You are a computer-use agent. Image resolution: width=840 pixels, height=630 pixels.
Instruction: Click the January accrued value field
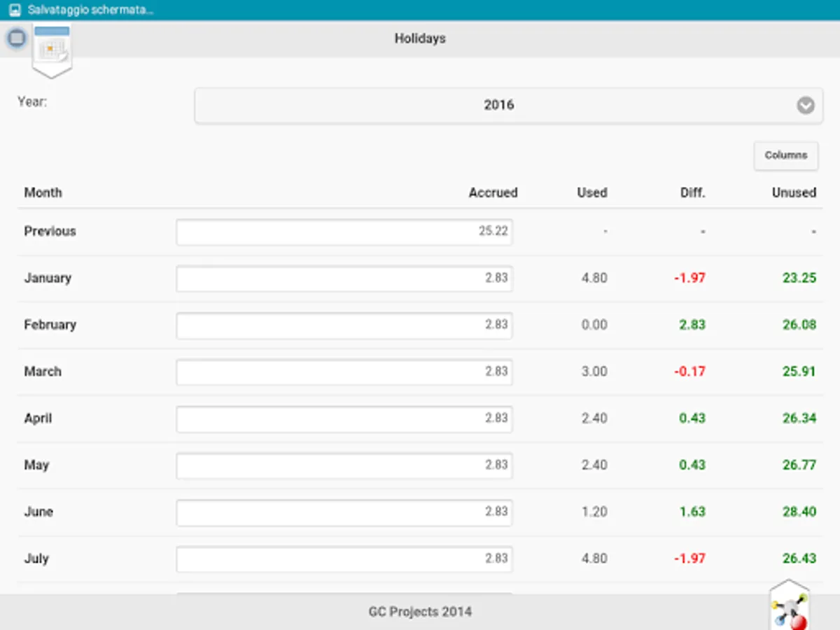[344, 279]
